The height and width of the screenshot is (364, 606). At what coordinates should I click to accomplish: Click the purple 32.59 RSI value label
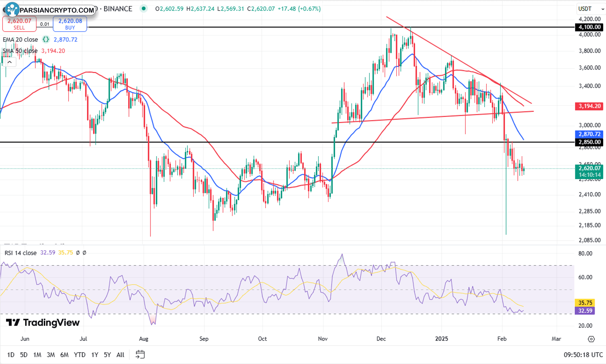pyautogui.click(x=585, y=311)
